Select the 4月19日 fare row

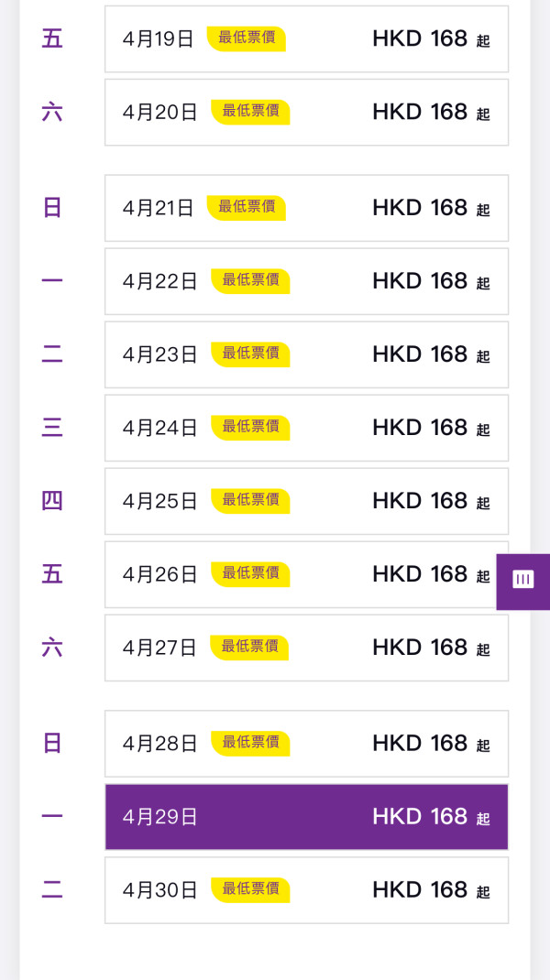(306, 38)
